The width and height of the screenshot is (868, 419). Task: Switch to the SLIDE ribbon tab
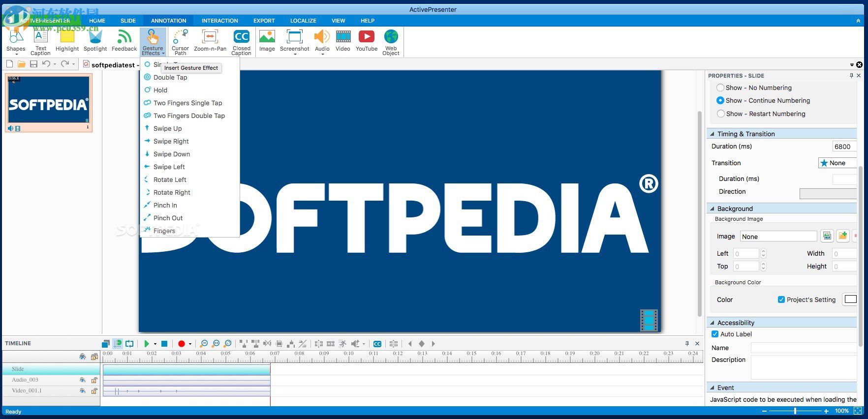tap(128, 21)
